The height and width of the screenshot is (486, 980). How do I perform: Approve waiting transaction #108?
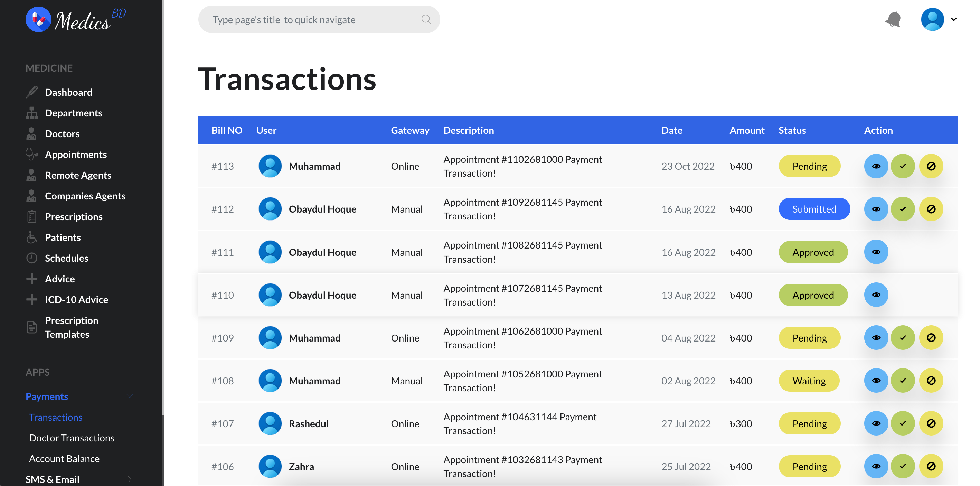click(x=903, y=381)
